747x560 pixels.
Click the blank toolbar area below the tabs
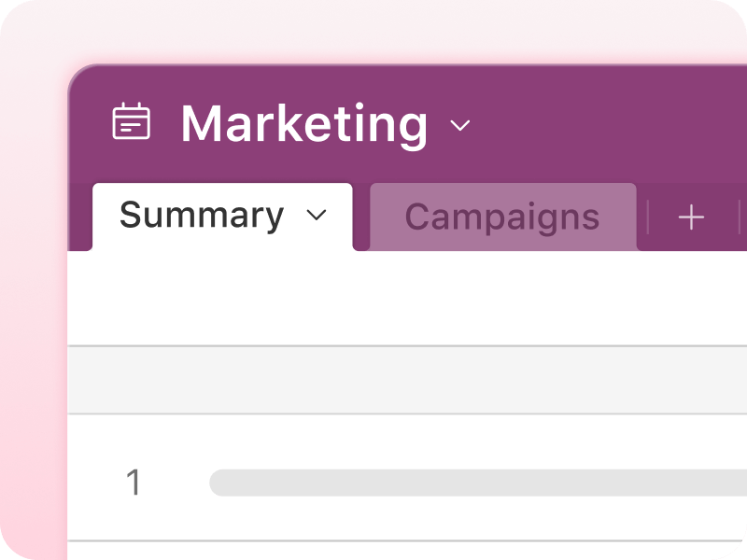pyautogui.click(x=407, y=298)
